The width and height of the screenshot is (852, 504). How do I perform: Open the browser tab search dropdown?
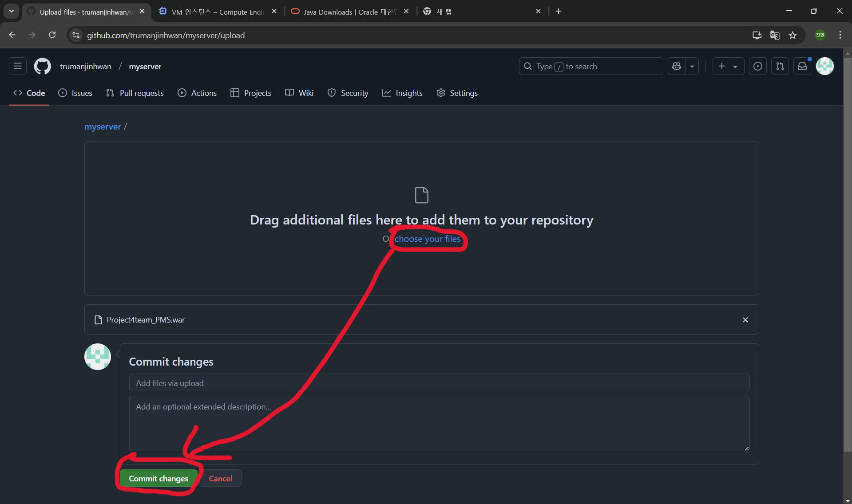coord(11,11)
